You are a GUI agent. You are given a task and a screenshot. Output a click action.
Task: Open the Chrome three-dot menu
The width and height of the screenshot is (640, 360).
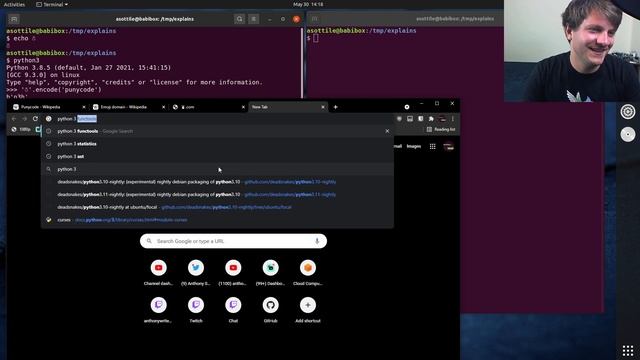coord(453,119)
